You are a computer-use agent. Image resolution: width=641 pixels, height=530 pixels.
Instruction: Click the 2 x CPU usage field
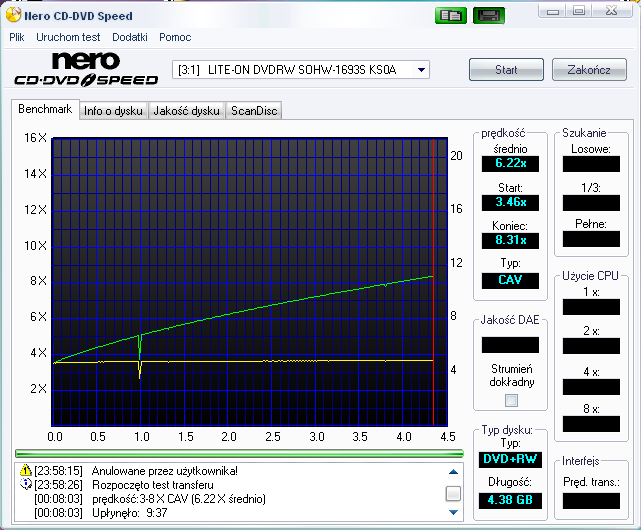pyautogui.click(x=591, y=346)
